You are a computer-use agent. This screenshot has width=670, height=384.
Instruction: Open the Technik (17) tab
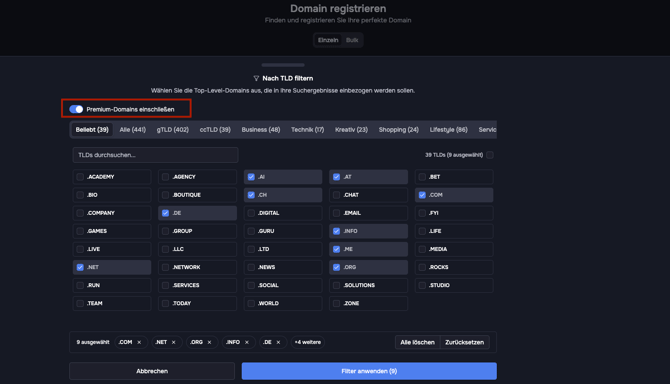click(x=308, y=129)
